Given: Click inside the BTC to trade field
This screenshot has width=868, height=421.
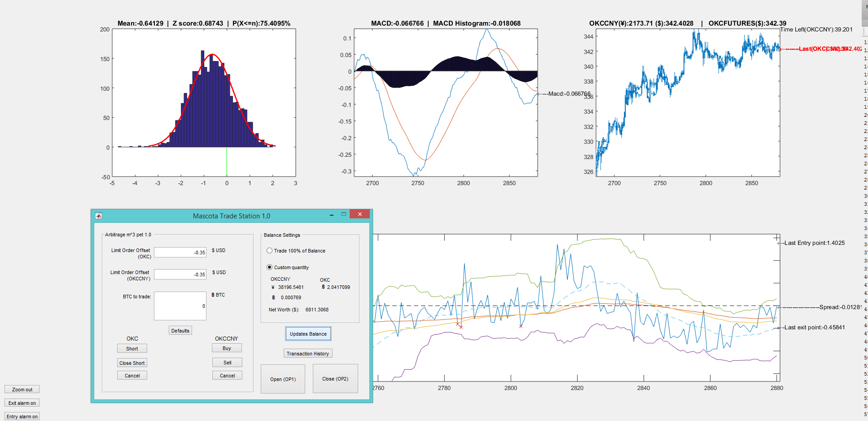Looking at the screenshot, I should [x=180, y=306].
